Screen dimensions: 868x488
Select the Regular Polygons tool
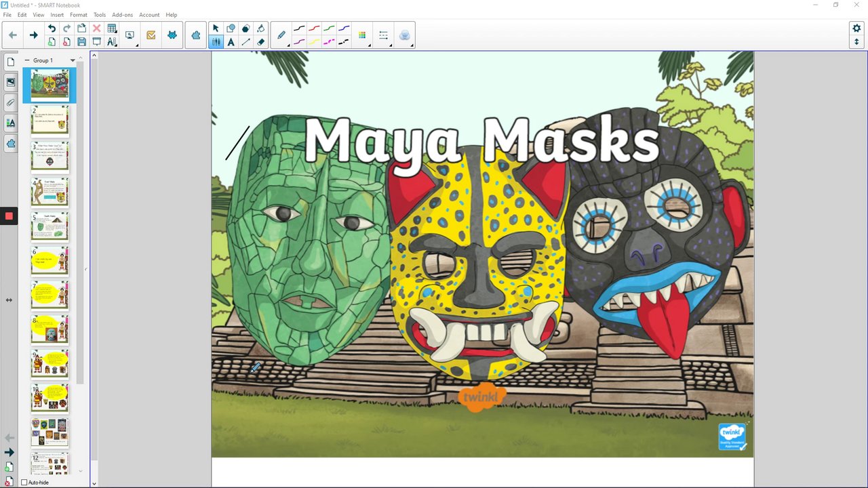[245, 28]
